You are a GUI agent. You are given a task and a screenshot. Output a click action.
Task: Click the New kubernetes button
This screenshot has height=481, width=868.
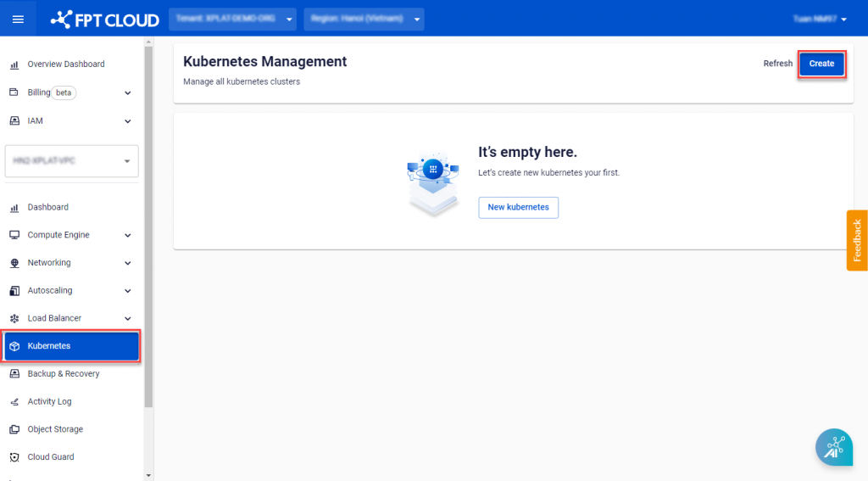coord(518,207)
